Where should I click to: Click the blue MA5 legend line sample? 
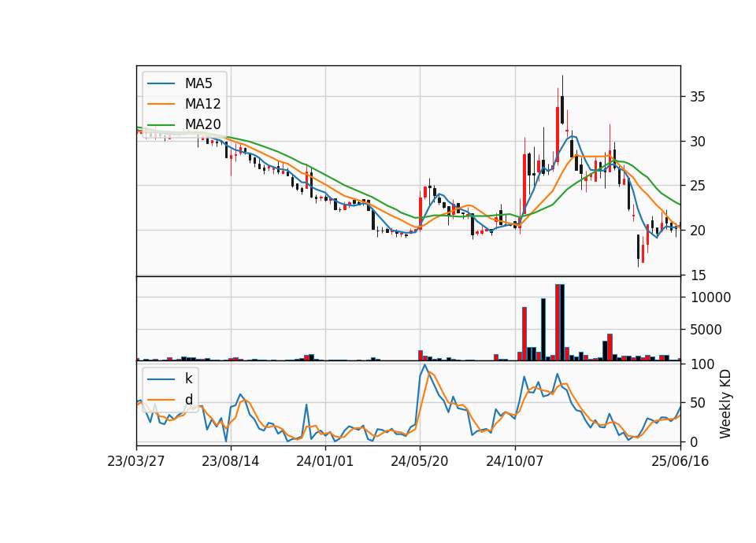point(161,83)
